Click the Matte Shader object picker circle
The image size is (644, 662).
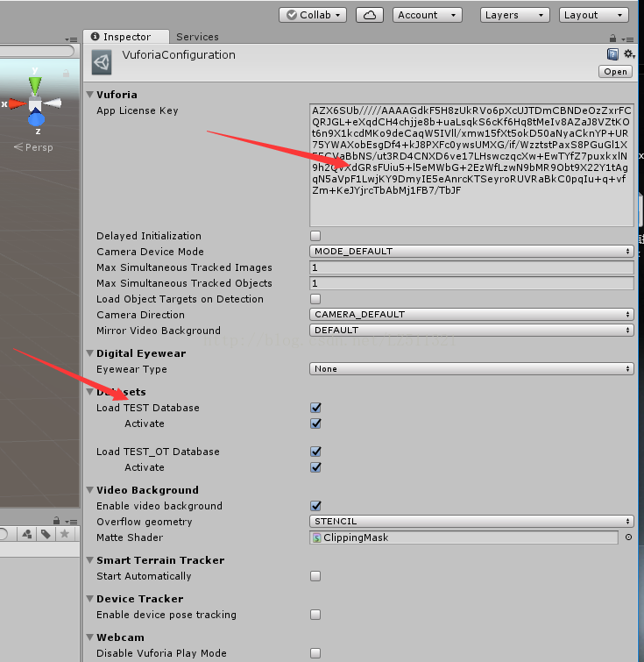(x=628, y=537)
